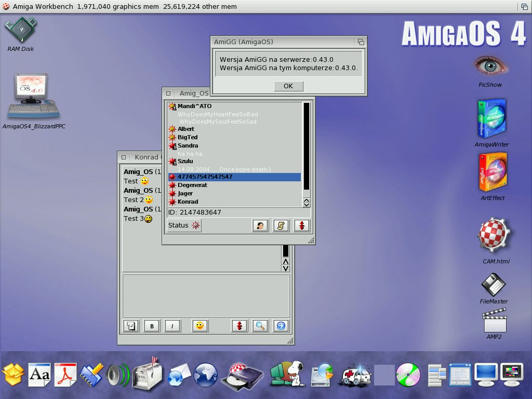
Task: Toggle italic I in Konrad chat window
Action: pyautogui.click(x=172, y=326)
